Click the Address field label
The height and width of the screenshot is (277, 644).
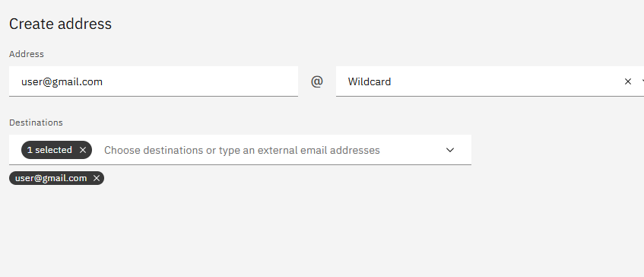pos(27,54)
